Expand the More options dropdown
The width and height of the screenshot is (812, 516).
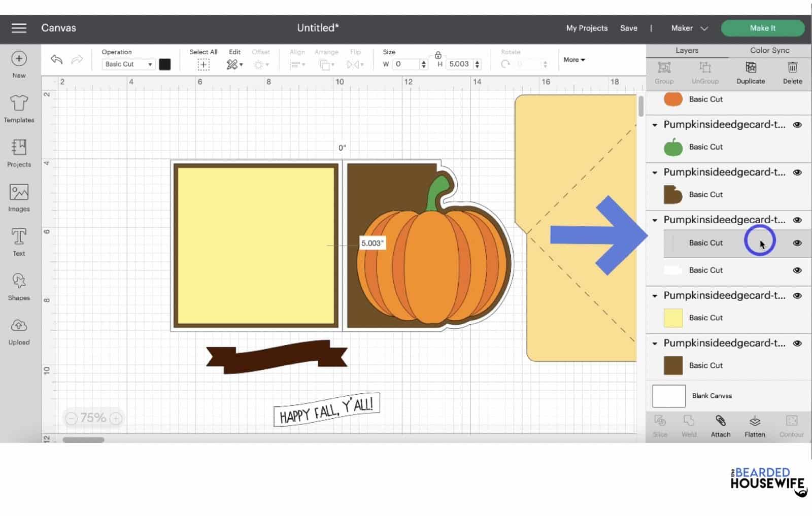point(573,59)
